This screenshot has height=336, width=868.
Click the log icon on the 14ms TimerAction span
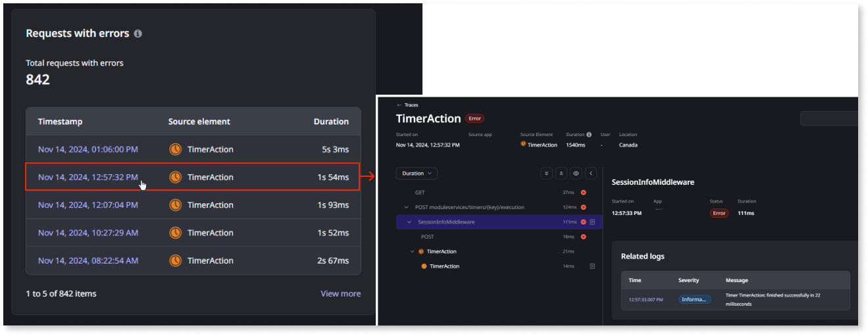point(592,266)
